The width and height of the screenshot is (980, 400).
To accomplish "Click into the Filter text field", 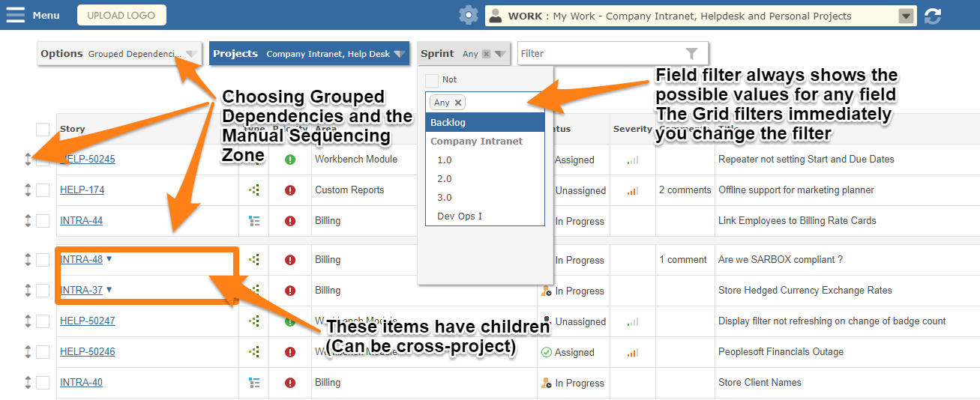I will coord(600,53).
